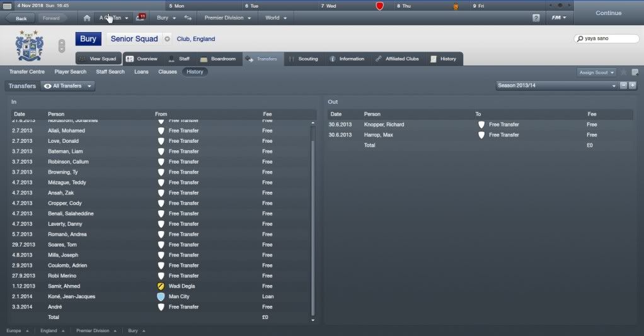Open the news inbox icon
644x336 pixels.
click(x=141, y=18)
